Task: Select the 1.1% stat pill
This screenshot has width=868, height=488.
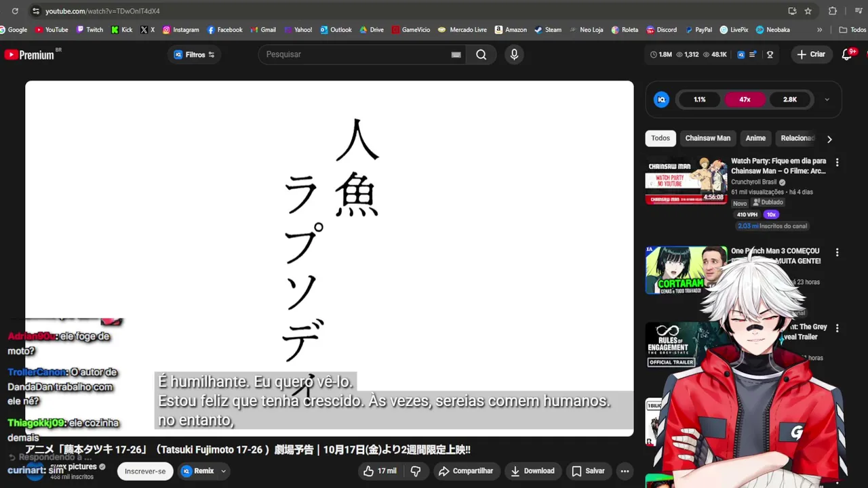Action: (x=700, y=100)
